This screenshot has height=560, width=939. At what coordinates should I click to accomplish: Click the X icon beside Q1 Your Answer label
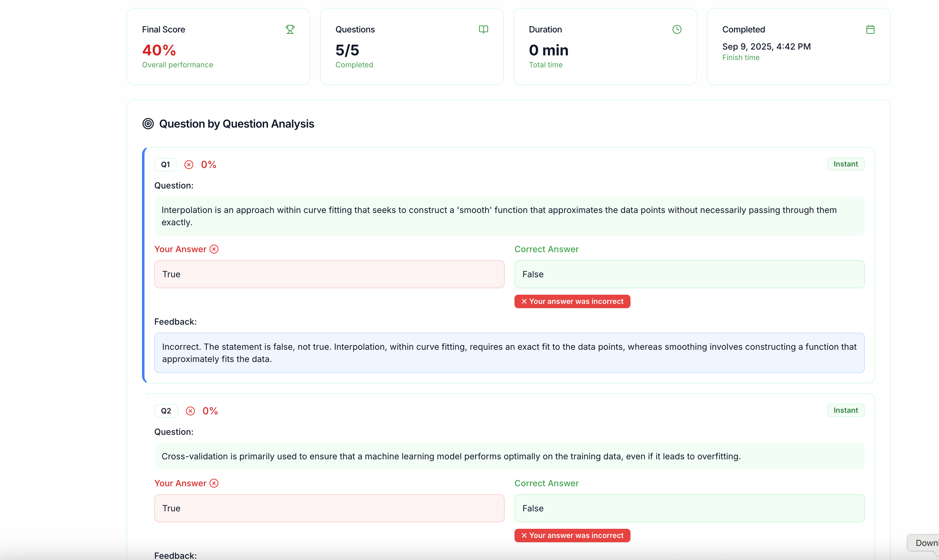click(214, 249)
